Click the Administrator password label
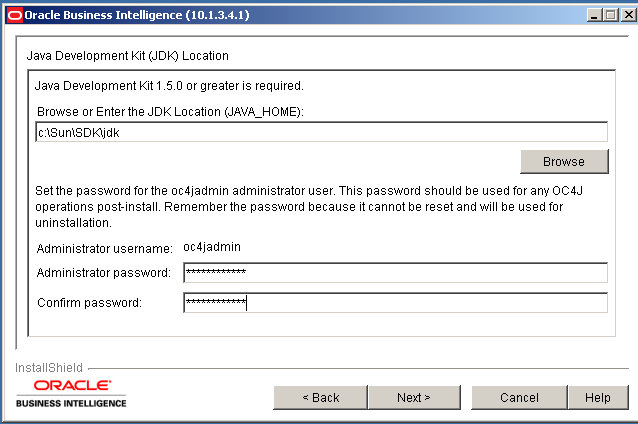The height and width of the screenshot is (424, 638). pyautogui.click(x=103, y=273)
